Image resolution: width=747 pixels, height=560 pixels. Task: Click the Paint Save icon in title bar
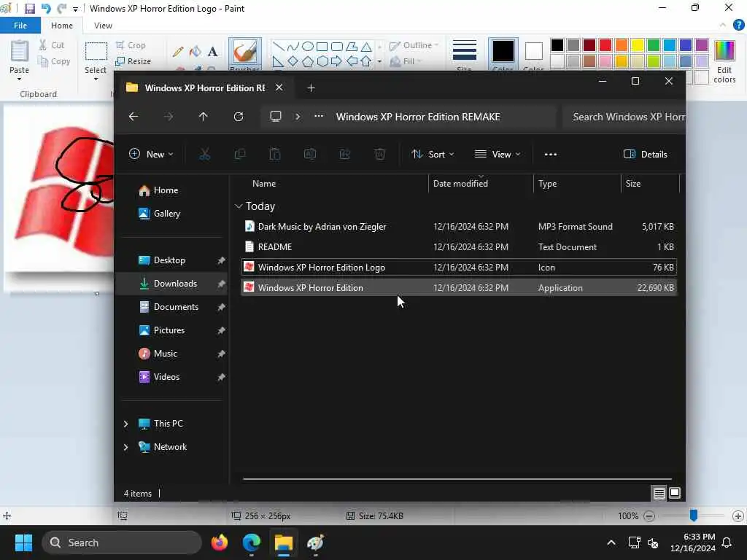(29, 9)
